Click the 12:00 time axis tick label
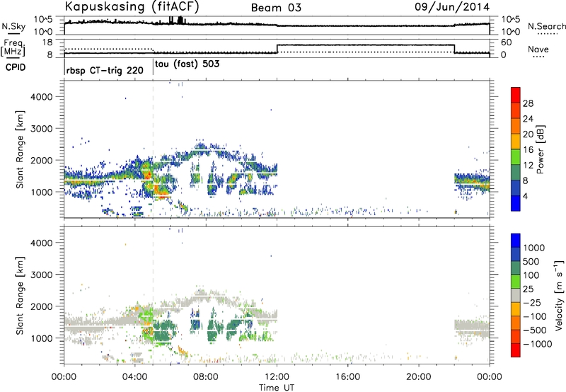The height and width of the screenshot is (392, 566). click(277, 377)
